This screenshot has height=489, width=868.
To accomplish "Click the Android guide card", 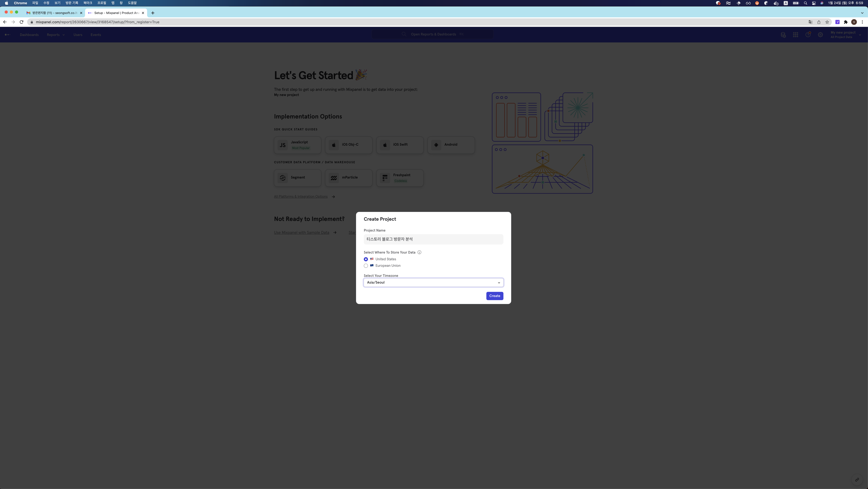I will 451,145.
